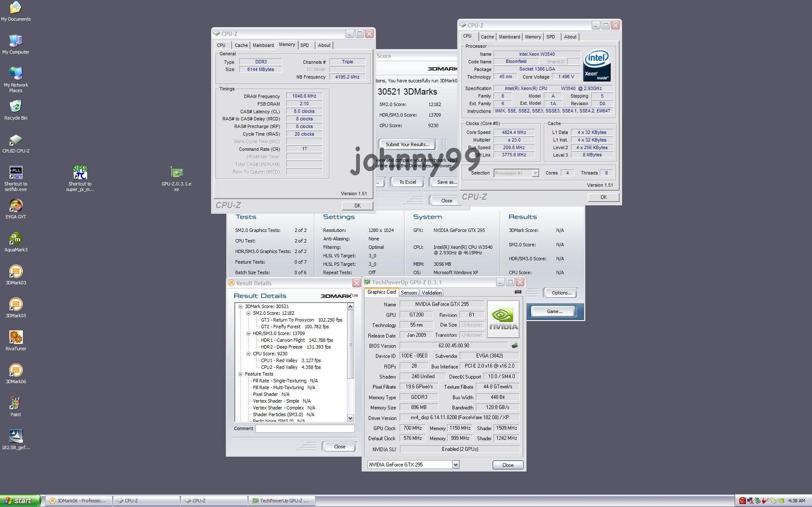The height and width of the screenshot is (507, 812).
Task: Launch CPUID CPU-Z desktop shortcut
Action: (x=16, y=144)
